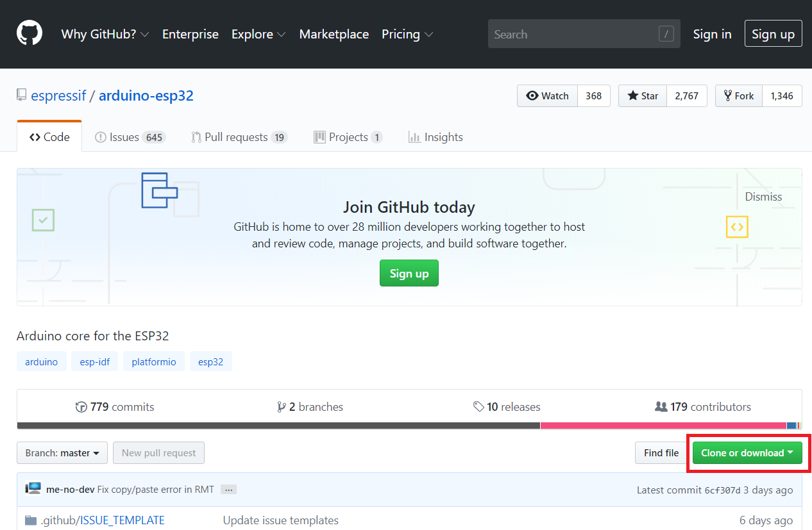View the 368 watchers count
The image size is (812, 530).
(594, 95)
